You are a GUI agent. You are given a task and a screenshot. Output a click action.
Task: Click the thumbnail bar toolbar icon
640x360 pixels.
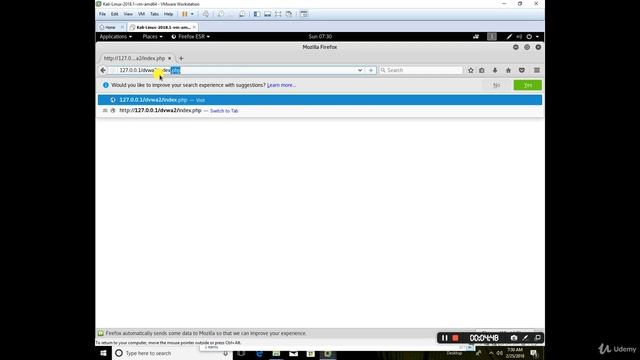[x=267, y=14]
